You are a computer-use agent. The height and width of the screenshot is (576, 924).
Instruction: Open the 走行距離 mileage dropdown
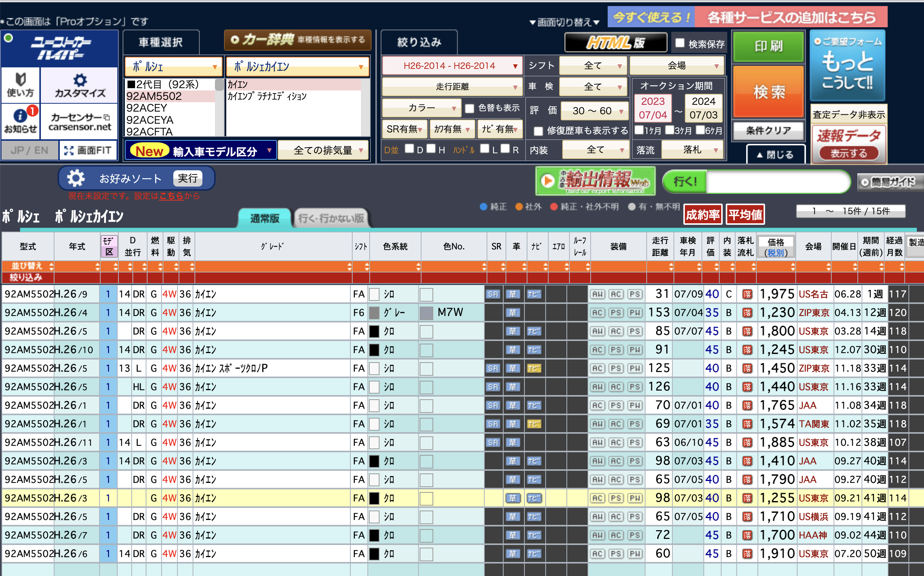tap(452, 87)
